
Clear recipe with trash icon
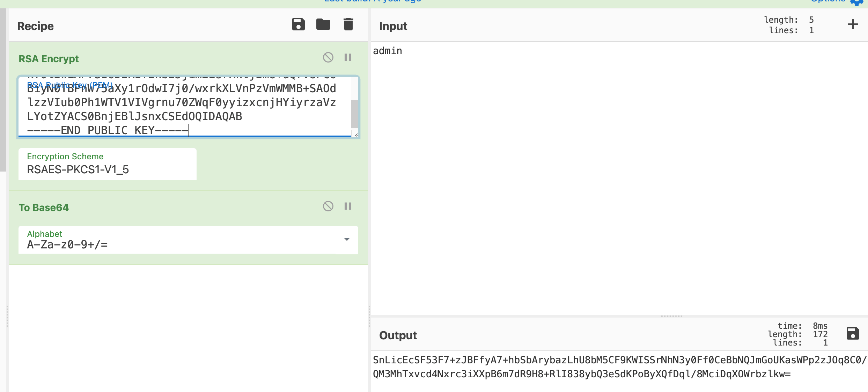tap(348, 24)
